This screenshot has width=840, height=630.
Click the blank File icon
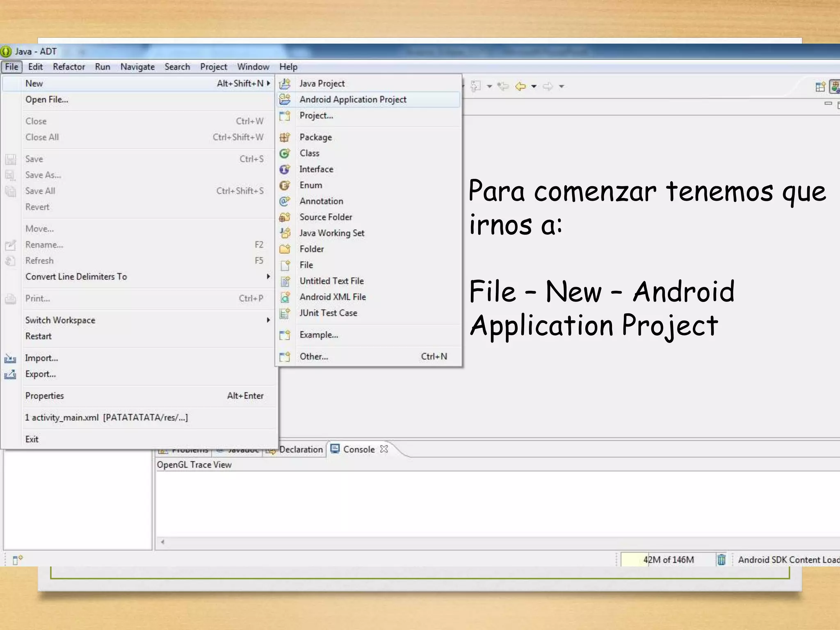(x=285, y=265)
